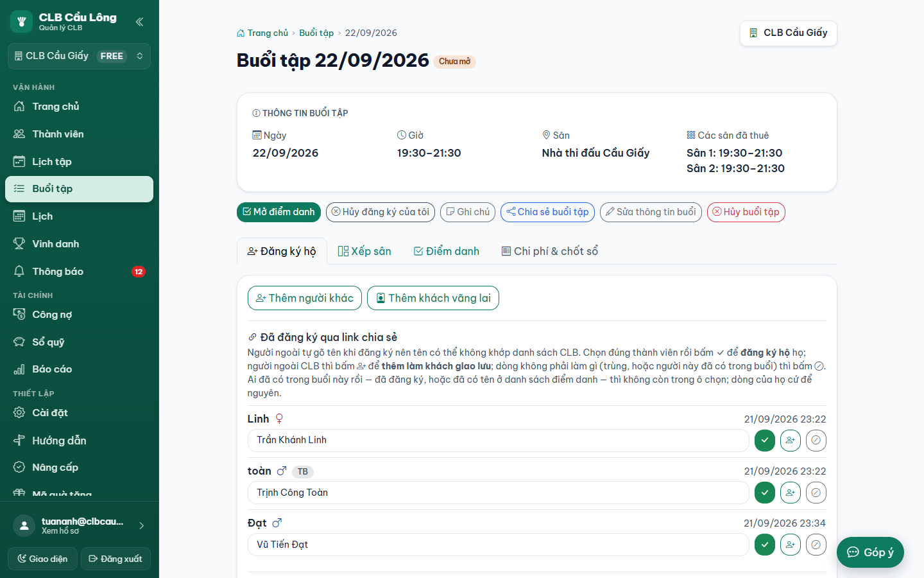Click Thêm khách vãng lai button
The height and width of the screenshot is (578, 924).
[x=433, y=298]
